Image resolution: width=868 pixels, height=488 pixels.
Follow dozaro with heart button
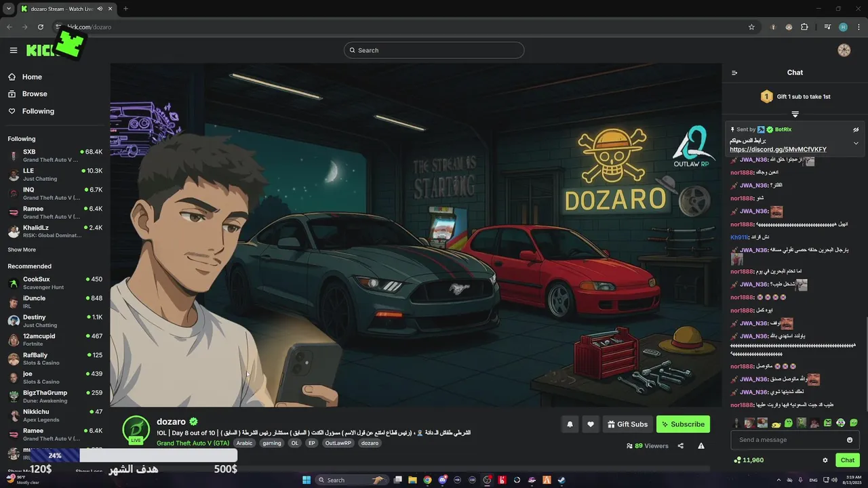(x=591, y=424)
